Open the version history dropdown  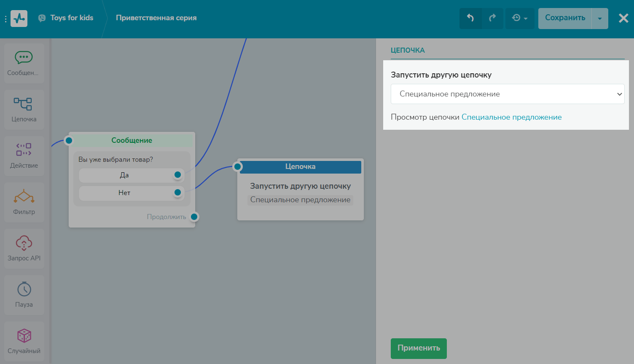click(x=519, y=18)
